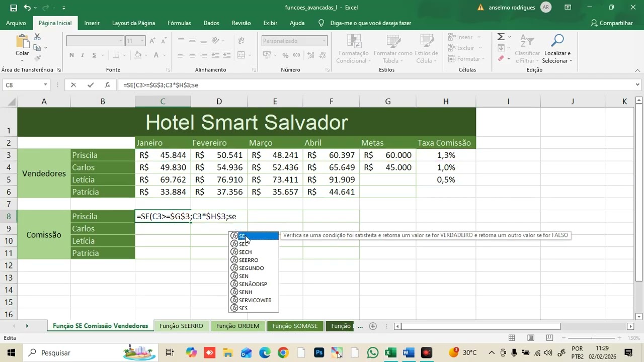Click the eraser Clear icon
The height and width of the screenshot is (362, 644).
501,58
